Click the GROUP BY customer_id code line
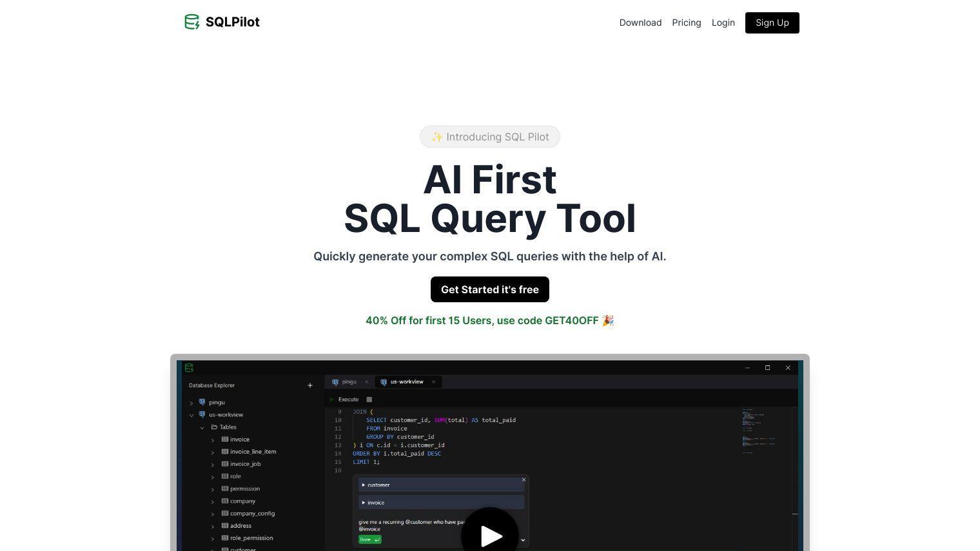The height and width of the screenshot is (551, 980). (400, 437)
